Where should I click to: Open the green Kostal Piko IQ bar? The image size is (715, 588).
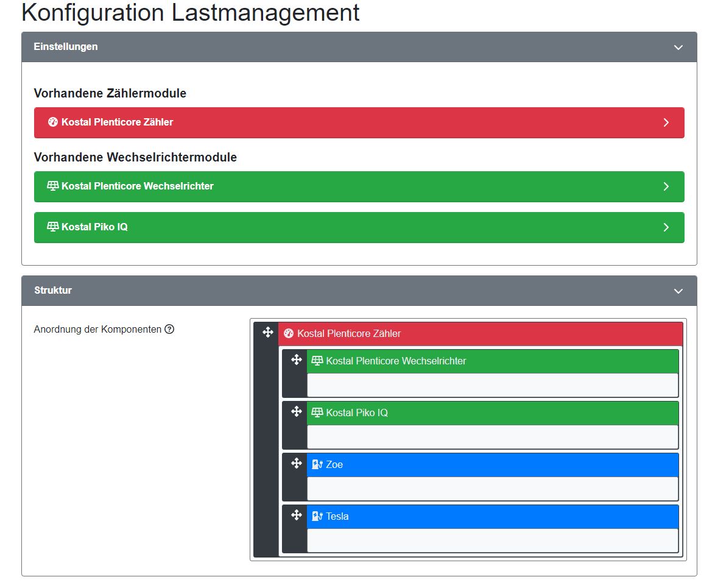(359, 227)
